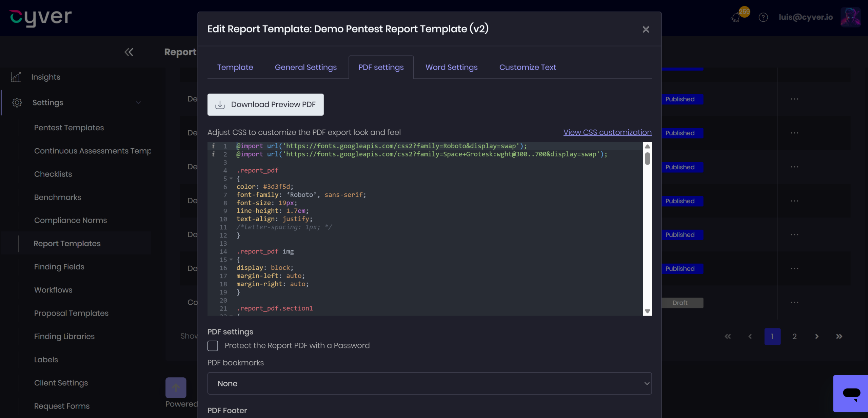This screenshot has width=868, height=418.
Task: Select page 1 in pagination
Action: (772, 336)
